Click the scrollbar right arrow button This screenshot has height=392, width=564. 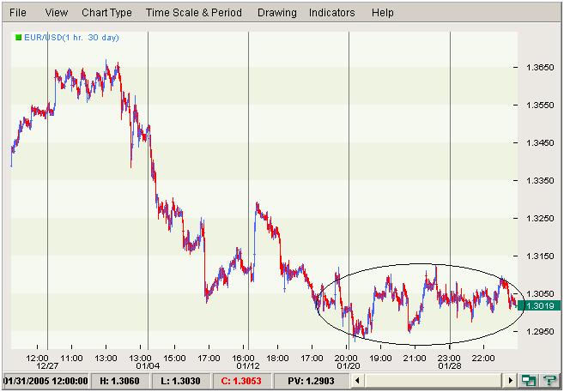click(511, 381)
